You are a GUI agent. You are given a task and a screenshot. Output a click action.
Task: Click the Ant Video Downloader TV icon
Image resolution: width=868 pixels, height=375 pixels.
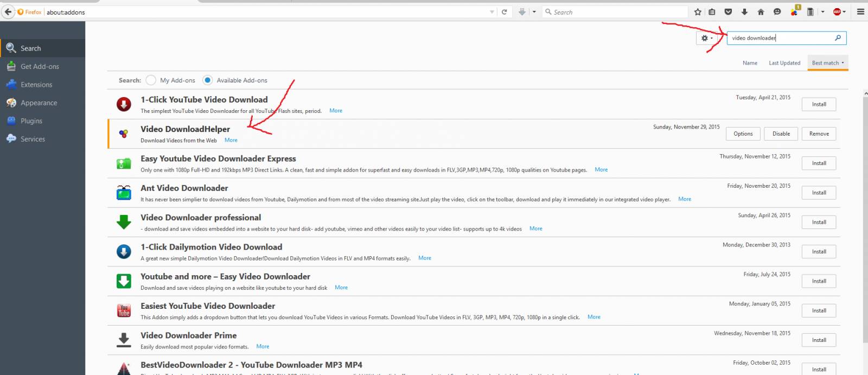(124, 193)
